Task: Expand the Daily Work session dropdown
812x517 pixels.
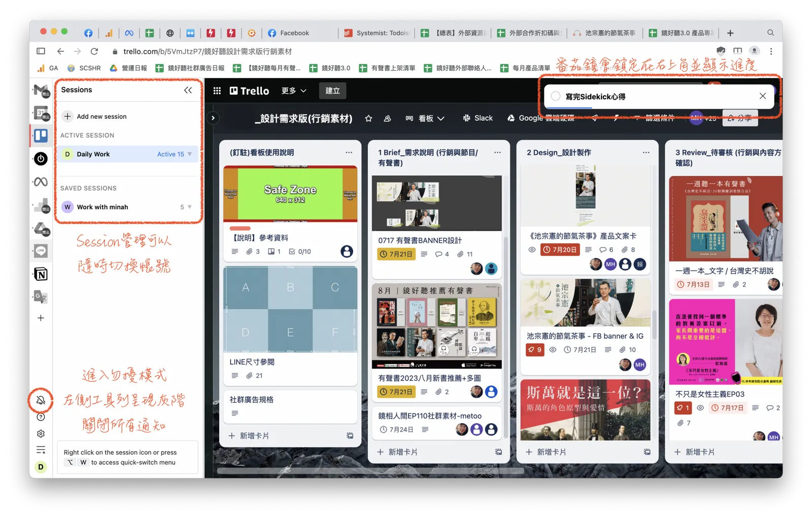Action: coord(190,154)
